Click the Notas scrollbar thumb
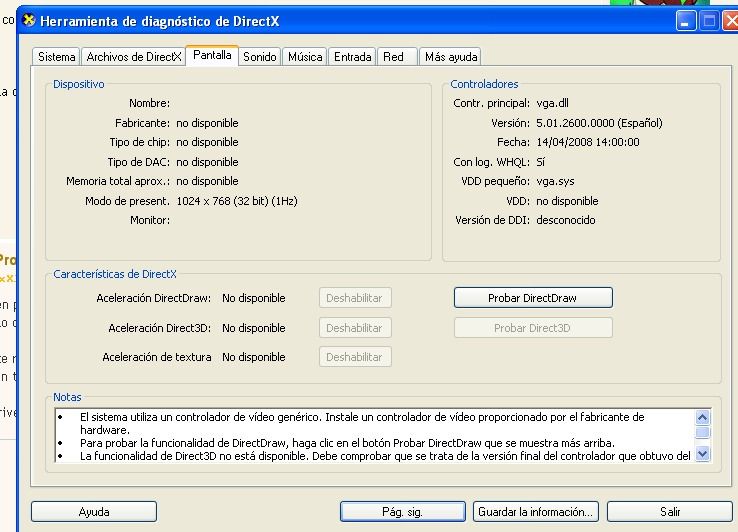 coord(703,433)
